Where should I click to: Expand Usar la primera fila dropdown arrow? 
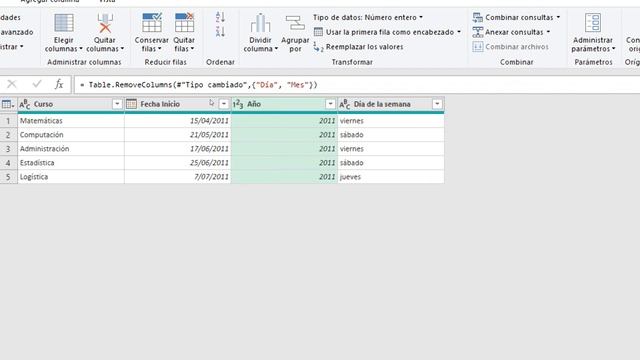pyautogui.click(x=459, y=32)
